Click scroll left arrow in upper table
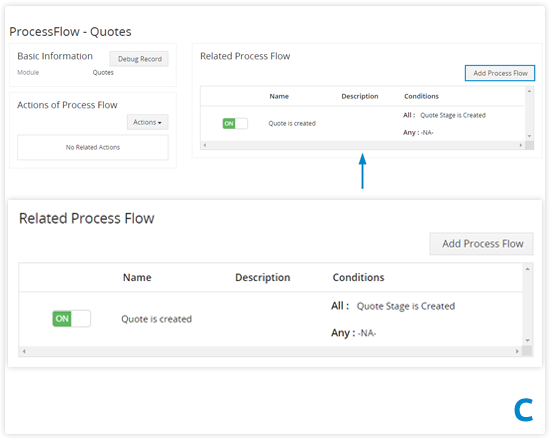The width and height of the screenshot is (553, 439). tap(205, 145)
